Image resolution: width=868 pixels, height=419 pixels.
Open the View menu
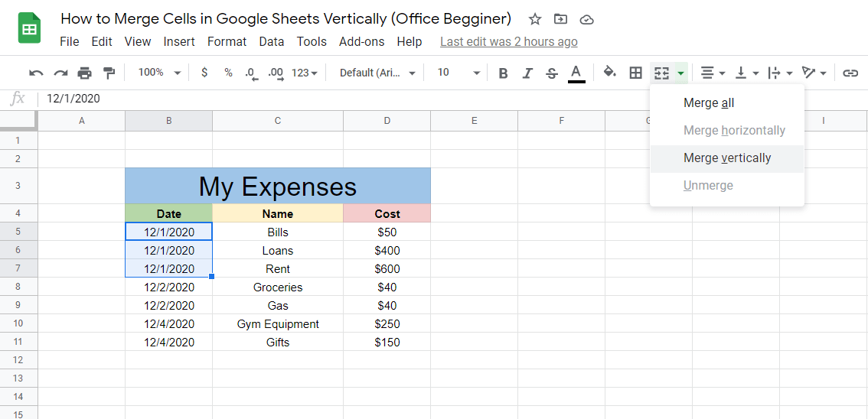tap(138, 41)
